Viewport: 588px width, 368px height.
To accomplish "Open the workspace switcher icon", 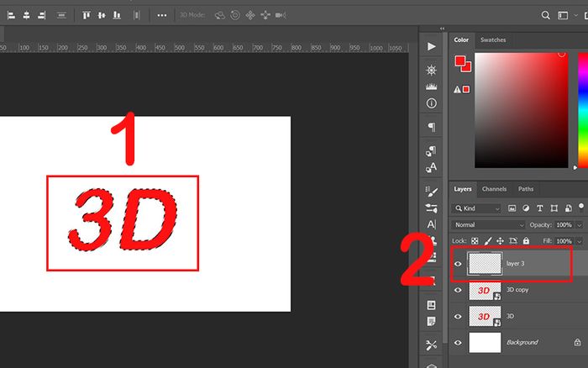I will coord(563,15).
